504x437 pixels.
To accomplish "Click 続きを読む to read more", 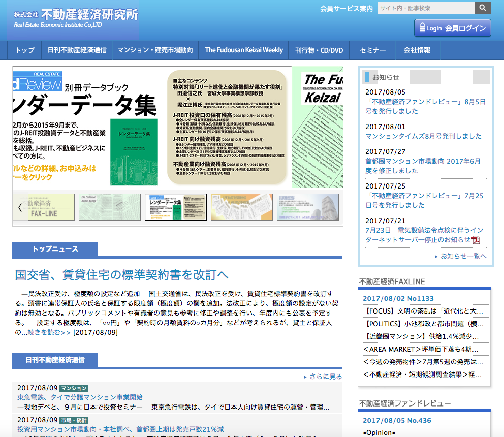I will (x=50, y=332).
